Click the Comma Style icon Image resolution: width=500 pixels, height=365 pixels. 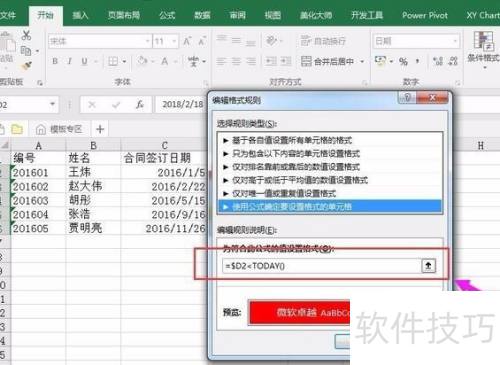pos(418,61)
